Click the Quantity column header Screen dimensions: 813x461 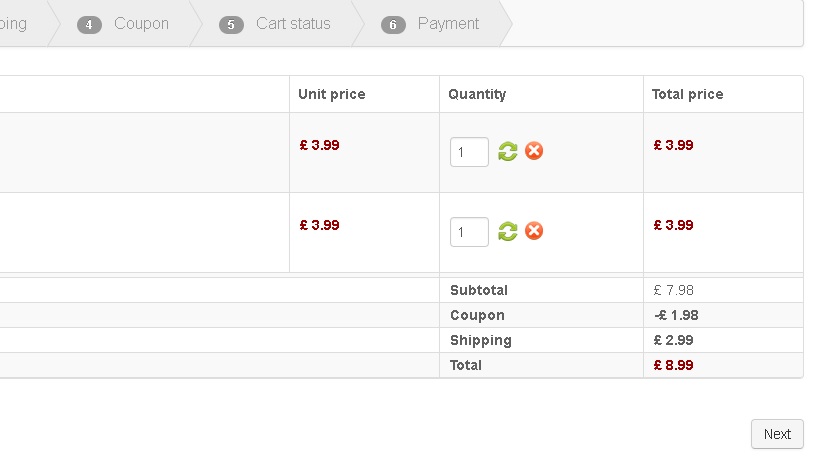coord(477,94)
